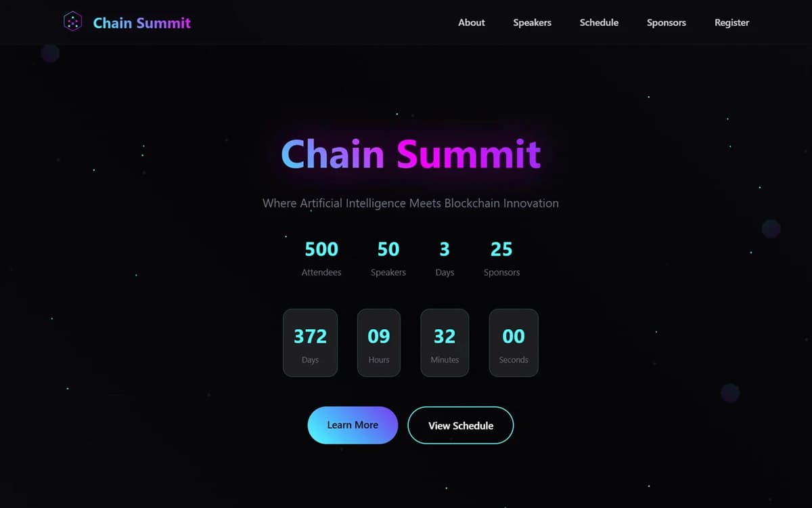Click the Seconds countdown card
812x508 pixels.
[513, 342]
